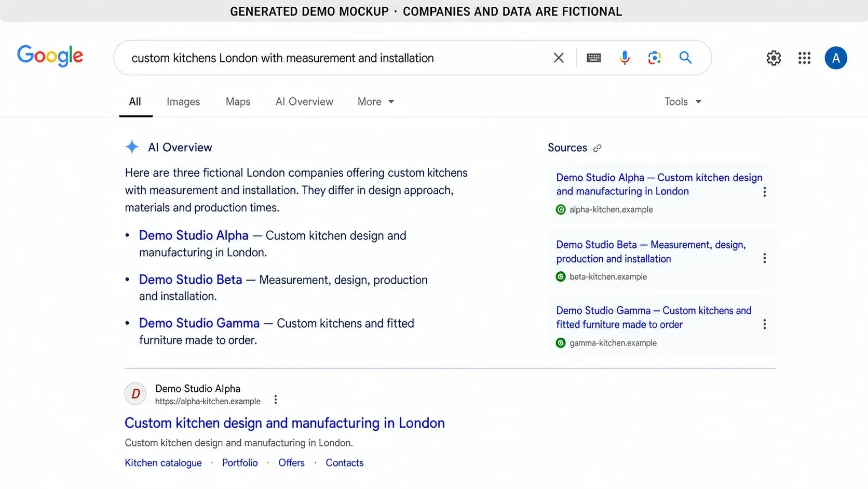Click the red D favicon of Demo Studio Alpha result
This screenshot has width=868, height=489.
(135, 394)
